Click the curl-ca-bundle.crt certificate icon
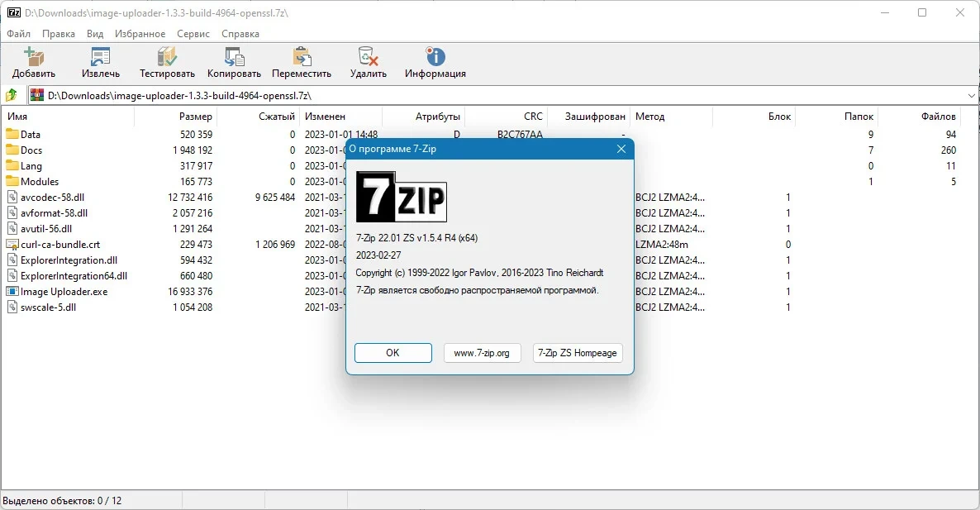 point(12,245)
